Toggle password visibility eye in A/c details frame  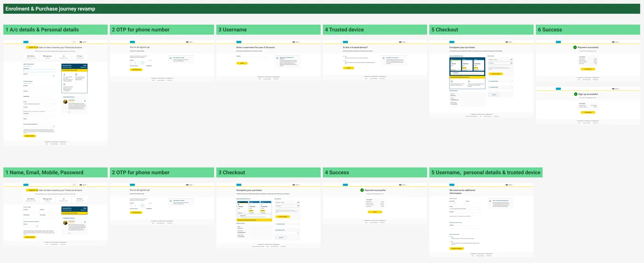tap(54, 76)
